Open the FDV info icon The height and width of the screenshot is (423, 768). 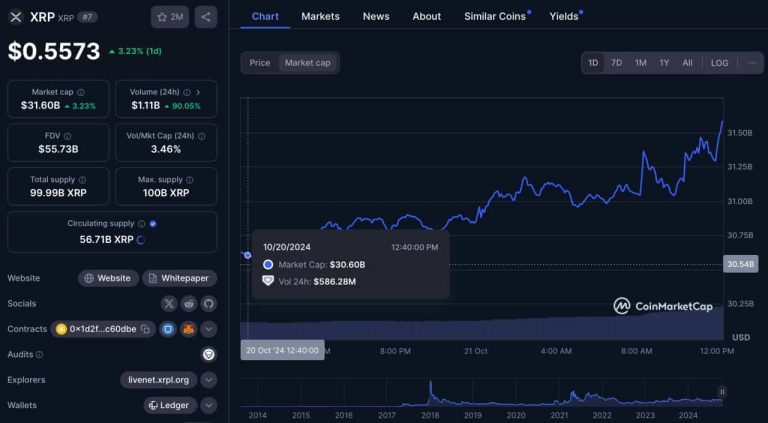point(68,136)
